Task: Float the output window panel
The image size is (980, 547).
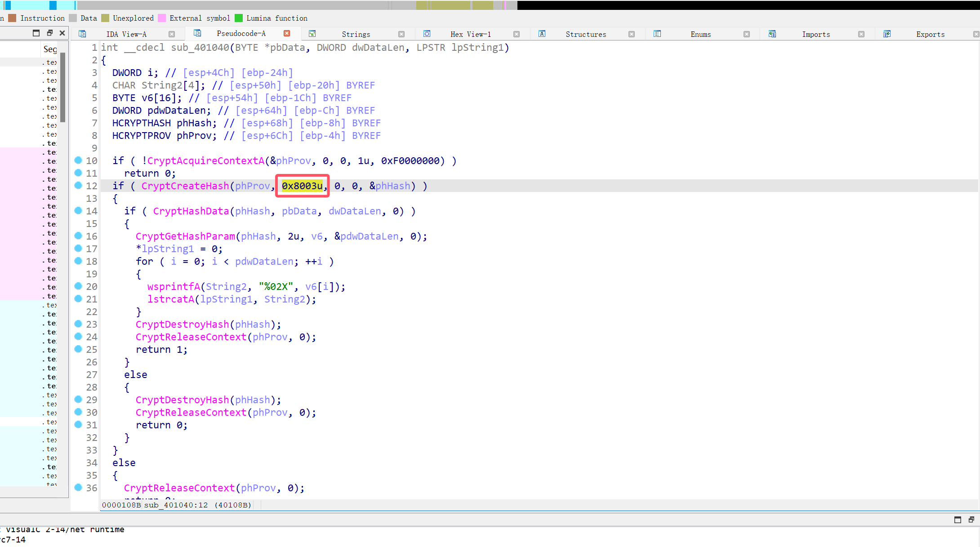Action: [x=971, y=520]
